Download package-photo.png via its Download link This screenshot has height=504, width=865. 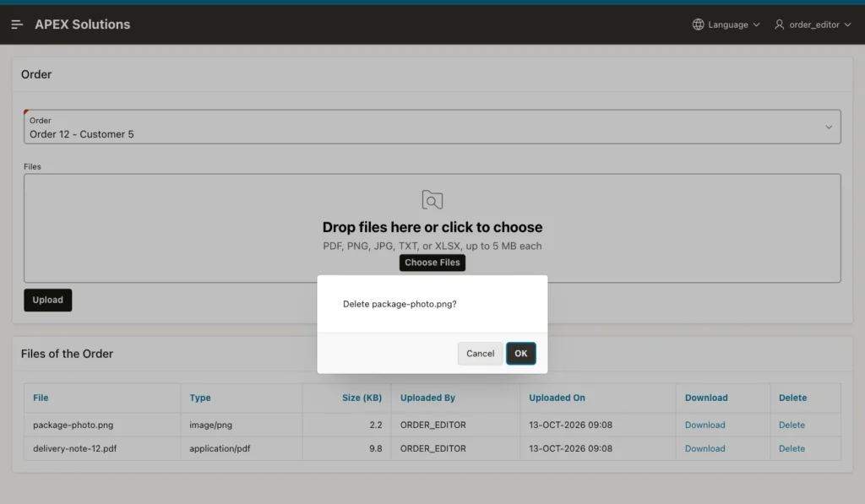click(705, 425)
